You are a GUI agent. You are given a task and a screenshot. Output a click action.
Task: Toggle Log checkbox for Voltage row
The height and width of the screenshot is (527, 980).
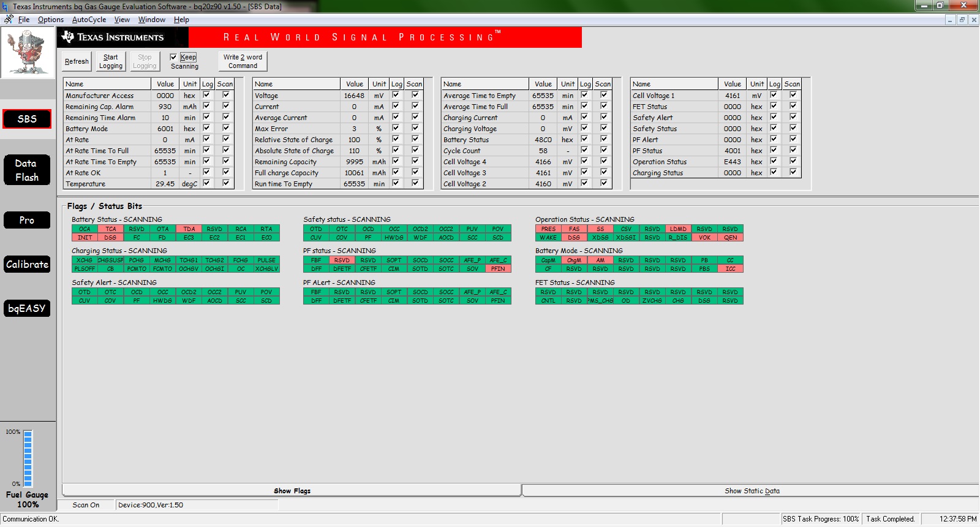tap(396, 95)
